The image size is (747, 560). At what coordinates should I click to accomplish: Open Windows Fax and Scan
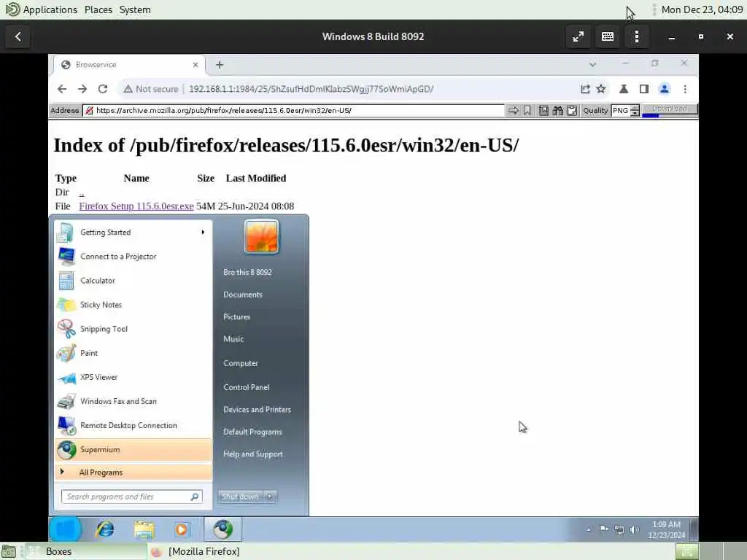pos(133,402)
